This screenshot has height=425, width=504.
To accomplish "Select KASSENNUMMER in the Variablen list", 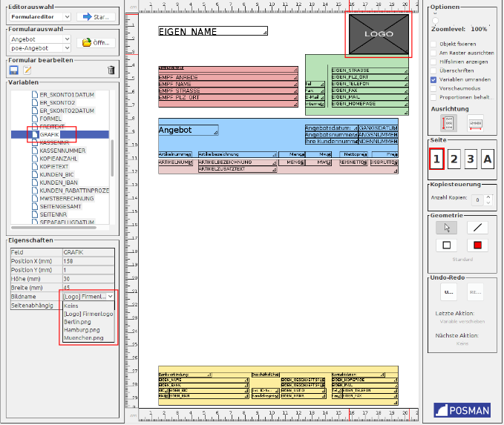I will [x=62, y=151].
